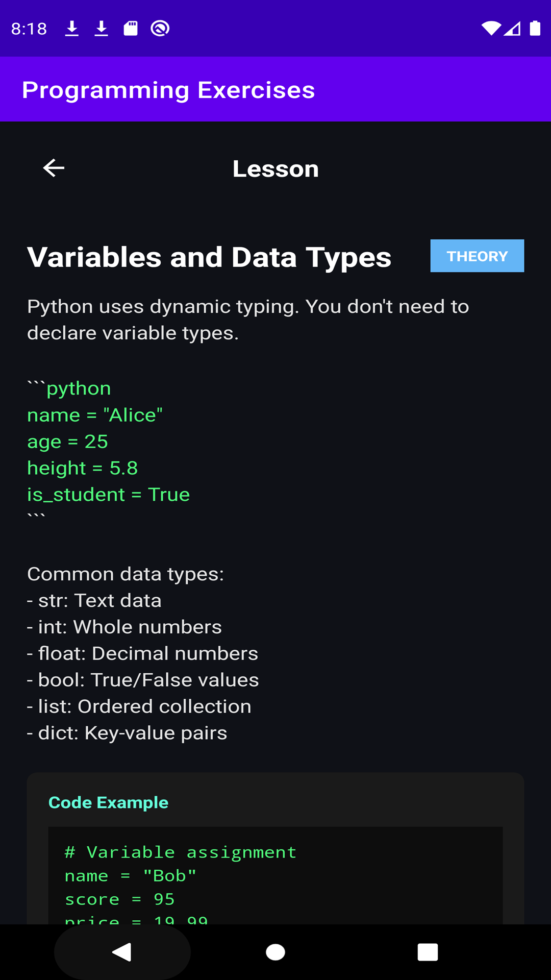Tap the # Variable assignment comment line
The height and width of the screenshot is (980, 551).
181,852
